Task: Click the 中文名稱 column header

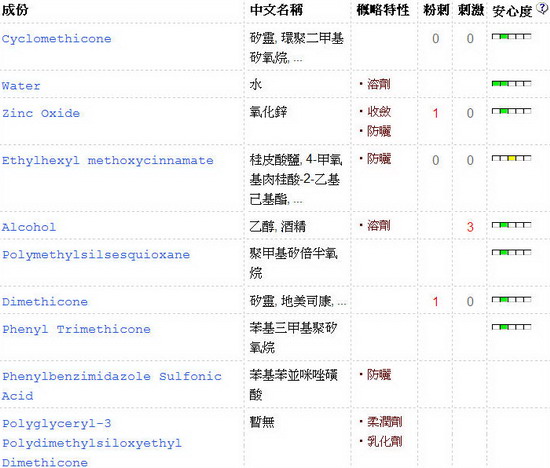Action: point(276,10)
